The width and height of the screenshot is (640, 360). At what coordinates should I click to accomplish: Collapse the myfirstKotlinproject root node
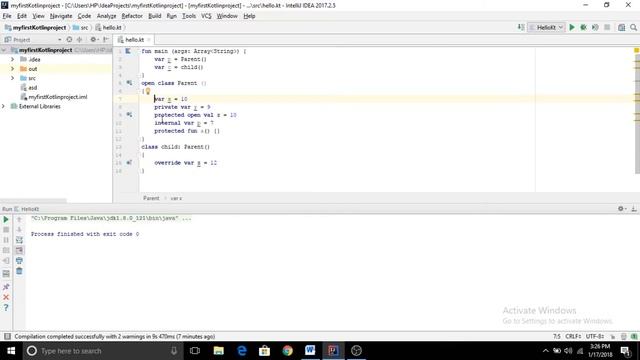click(4, 50)
